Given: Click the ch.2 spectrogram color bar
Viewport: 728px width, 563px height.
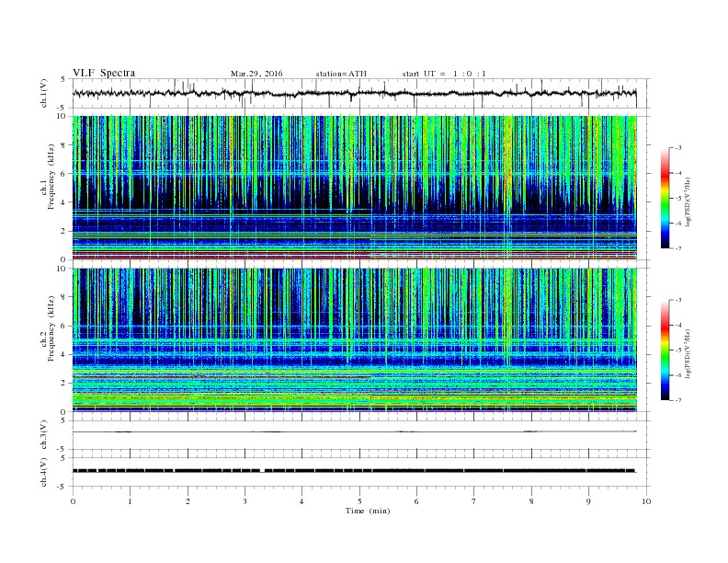Looking at the screenshot, I should (x=665, y=350).
